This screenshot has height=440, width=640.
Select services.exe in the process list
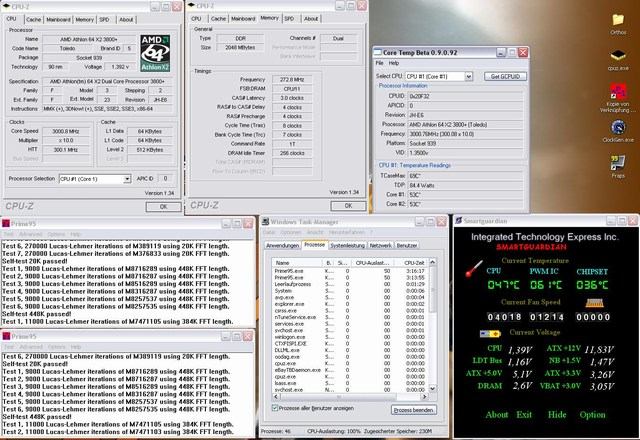tap(351, 324)
